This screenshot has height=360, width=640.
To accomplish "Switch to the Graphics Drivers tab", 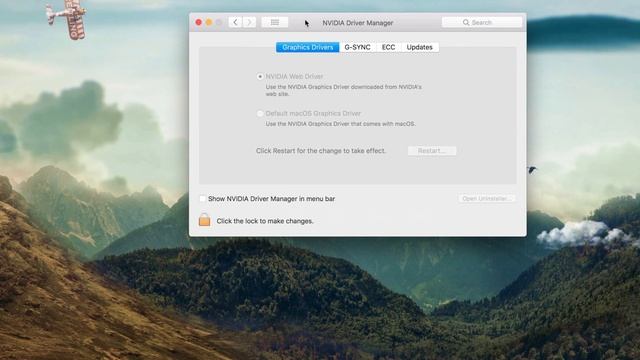I will pos(308,47).
